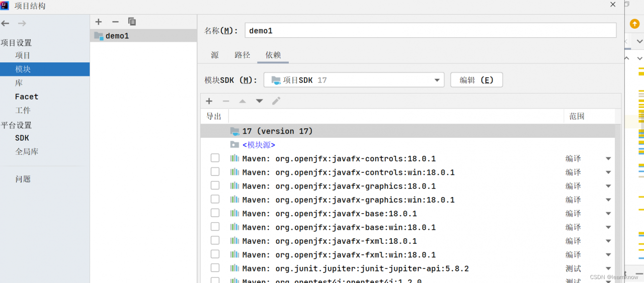
Task: Toggle export checkbox for javafx-fxml:18.0.1
Action: pyautogui.click(x=215, y=240)
